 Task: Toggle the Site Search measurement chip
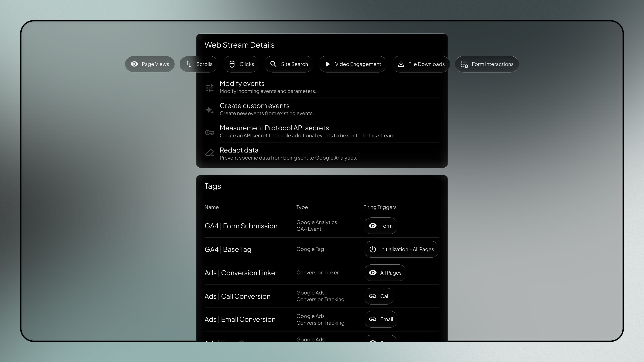point(289,64)
